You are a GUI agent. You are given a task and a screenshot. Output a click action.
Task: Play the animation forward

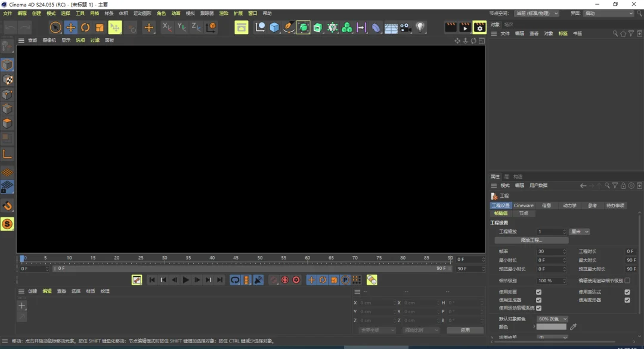pos(185,280)
